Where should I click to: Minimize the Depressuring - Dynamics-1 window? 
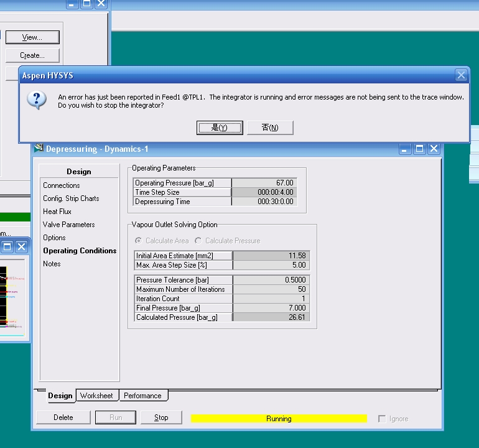coord(405,149)
